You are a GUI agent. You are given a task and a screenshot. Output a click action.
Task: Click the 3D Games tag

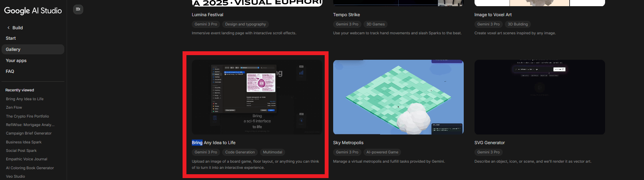point(376,24)
